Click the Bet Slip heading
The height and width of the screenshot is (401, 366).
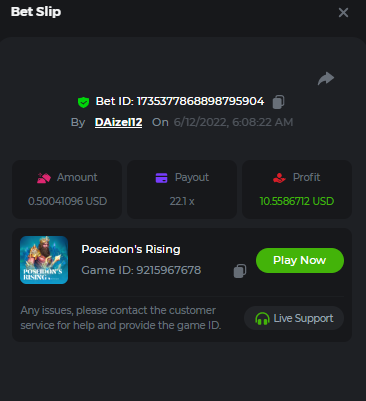click(x=36, y=12)
